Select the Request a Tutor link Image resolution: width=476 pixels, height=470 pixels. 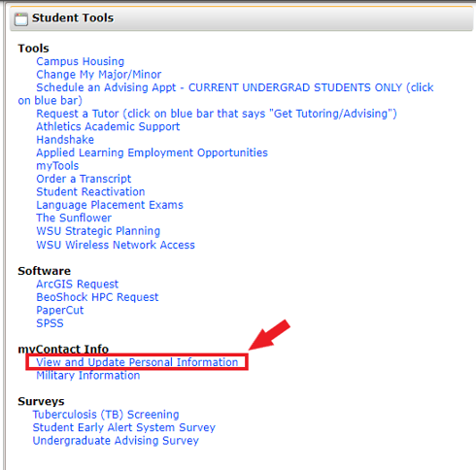(x=217, y=114)
